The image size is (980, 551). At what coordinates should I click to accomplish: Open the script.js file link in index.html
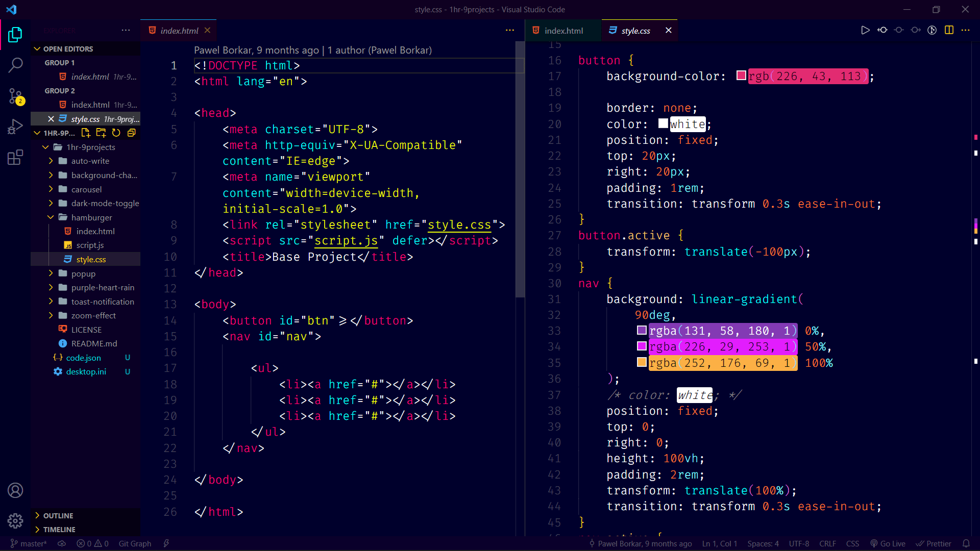click(x=346, y=240)
